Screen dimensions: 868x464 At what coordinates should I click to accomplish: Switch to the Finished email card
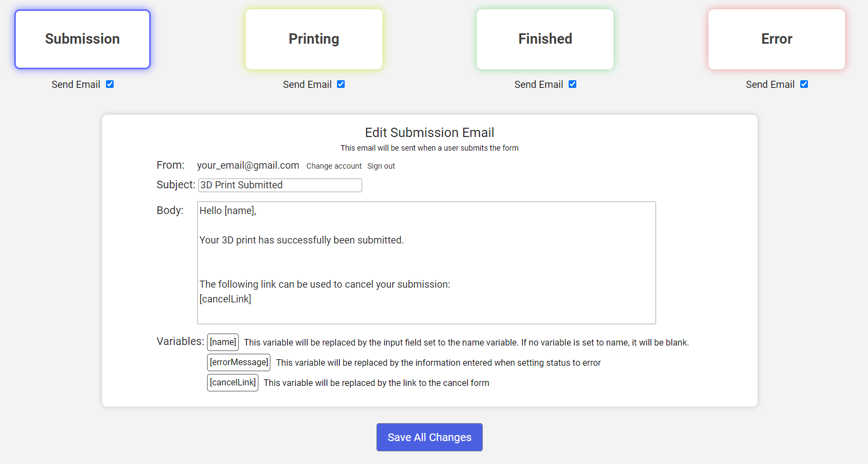545,39
